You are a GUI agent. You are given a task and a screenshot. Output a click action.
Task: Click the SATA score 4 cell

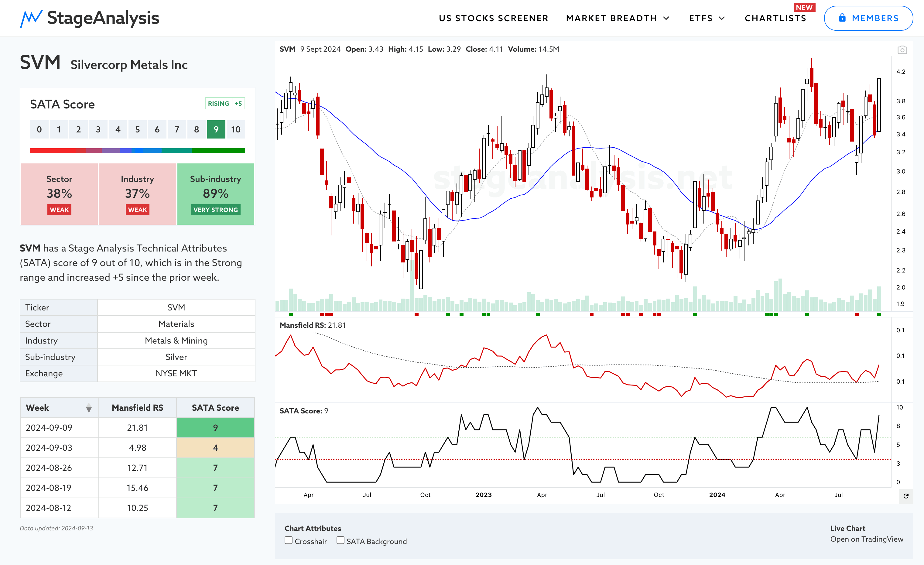[215, 448]
